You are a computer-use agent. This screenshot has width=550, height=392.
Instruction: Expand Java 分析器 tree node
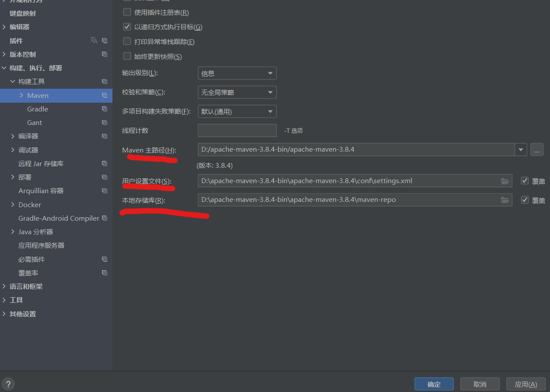pos(13,232)
